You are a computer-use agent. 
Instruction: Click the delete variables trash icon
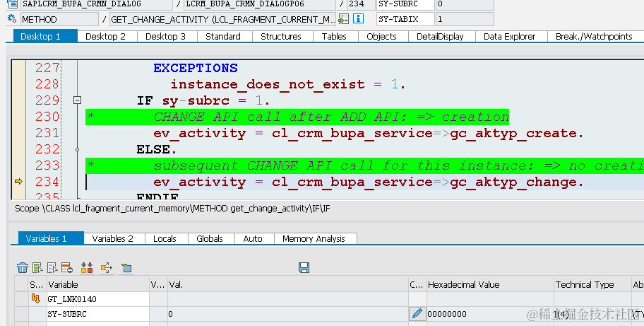[23, 268]
